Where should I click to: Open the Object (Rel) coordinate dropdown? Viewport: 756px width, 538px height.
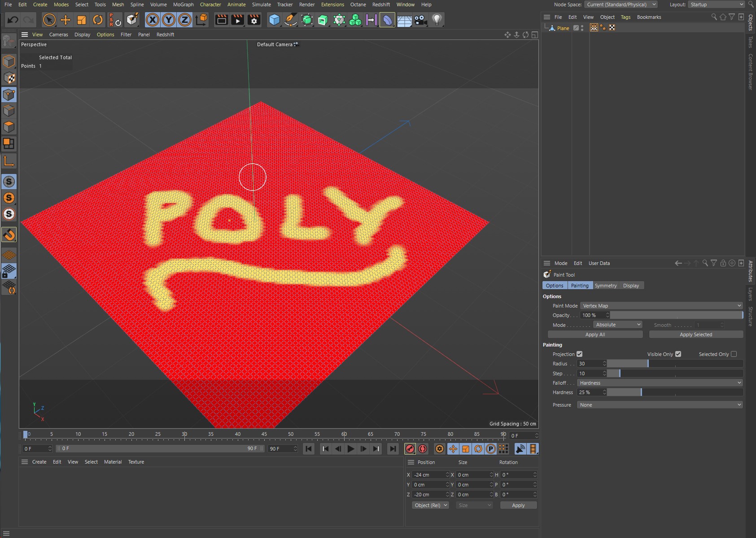(430, 505)
